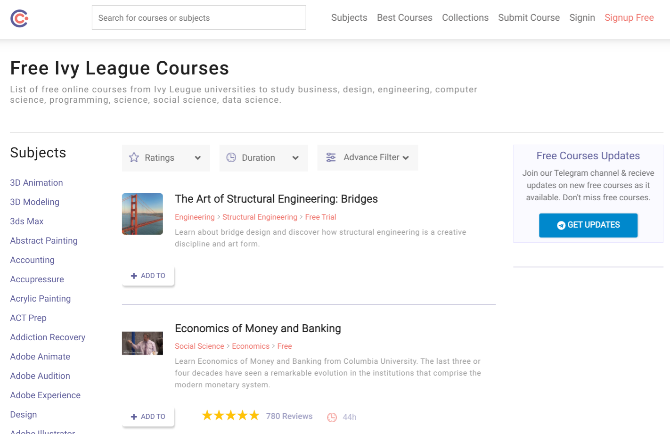This screenshot has height=434, width=670.
Task: Select 3D Animation subject
Action: tap(36, 183)
